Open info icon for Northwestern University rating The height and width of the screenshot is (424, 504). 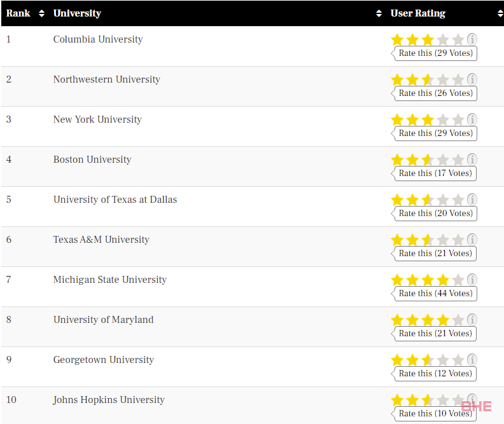tap(472, 79)
